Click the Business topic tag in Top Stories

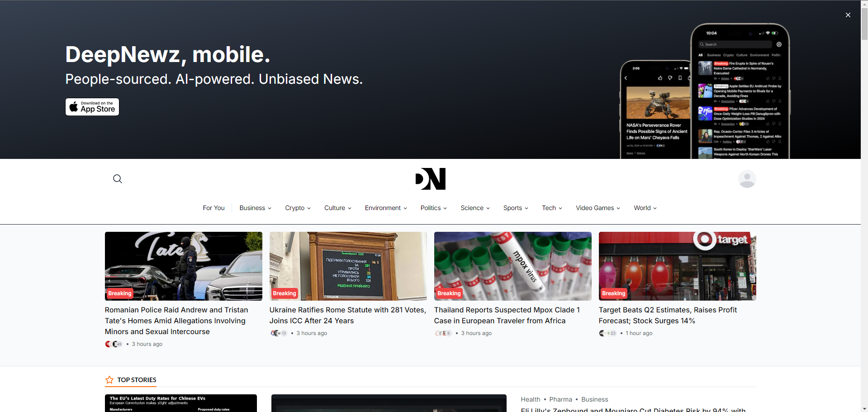point(594,399)
